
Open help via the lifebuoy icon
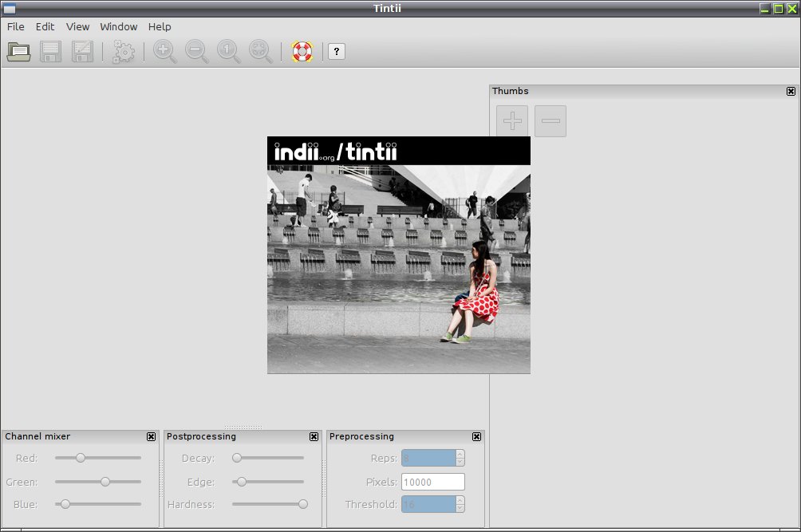coord(302,52)
